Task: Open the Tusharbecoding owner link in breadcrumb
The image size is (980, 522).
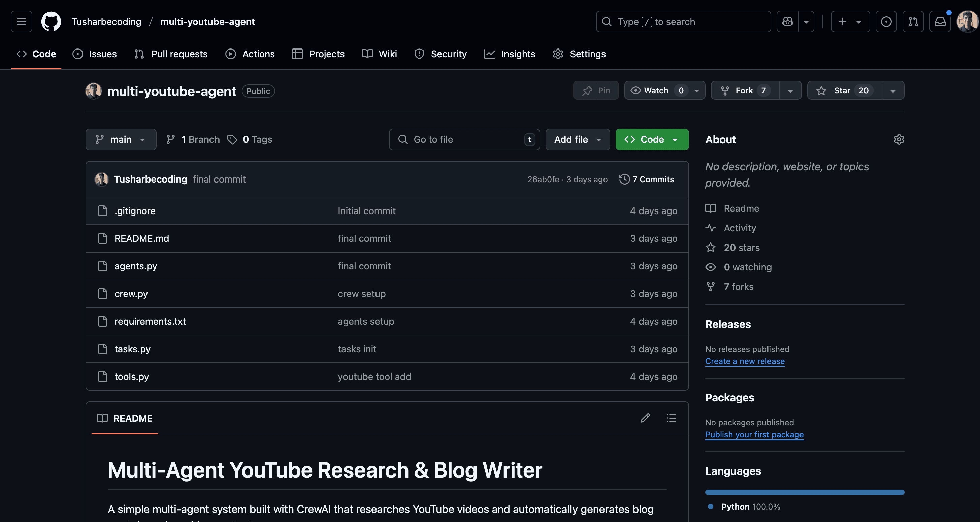Action: click(x=106, y=22)
